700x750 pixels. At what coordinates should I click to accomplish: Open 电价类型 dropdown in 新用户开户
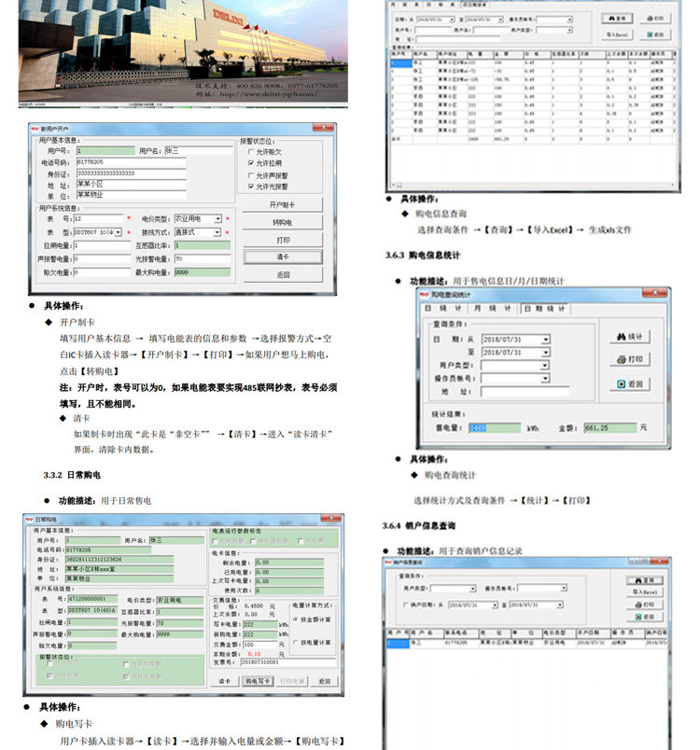click(218, 218)
